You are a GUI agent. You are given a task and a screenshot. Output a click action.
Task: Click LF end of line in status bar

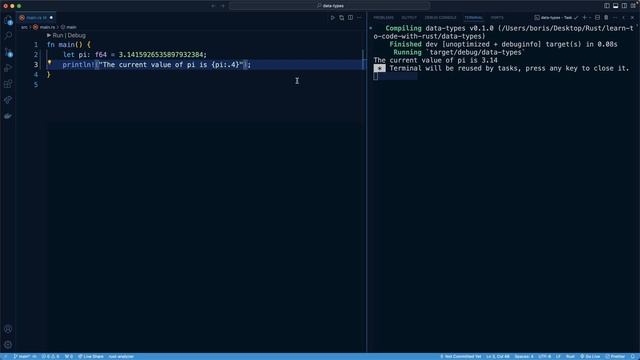(558, 356)
